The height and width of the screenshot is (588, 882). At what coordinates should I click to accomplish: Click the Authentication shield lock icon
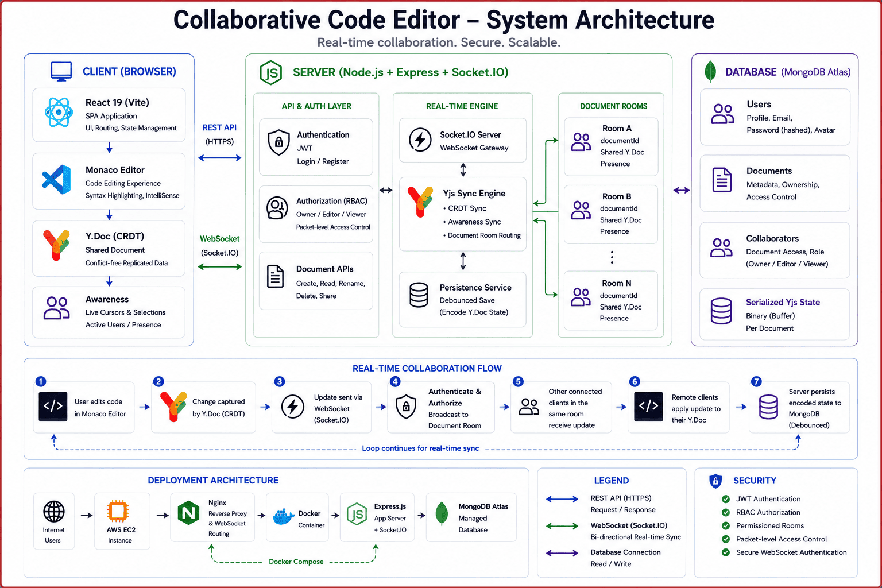(x=279, y=142)
